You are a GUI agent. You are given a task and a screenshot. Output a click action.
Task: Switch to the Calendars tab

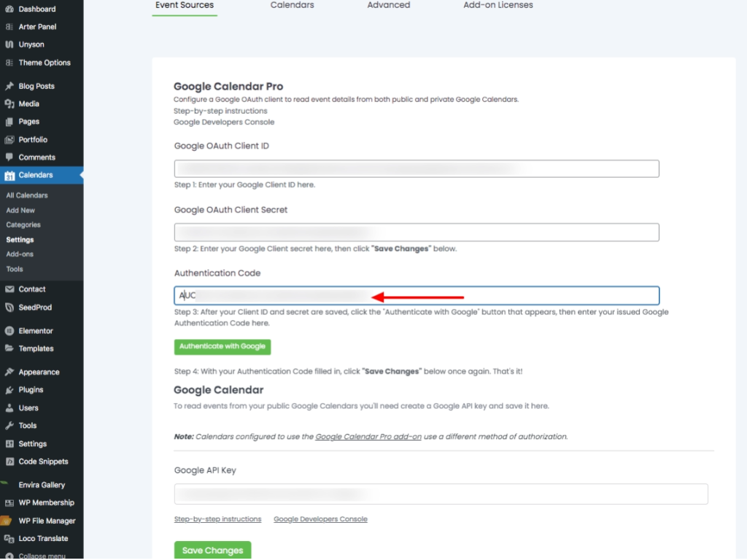pos(292,4)
